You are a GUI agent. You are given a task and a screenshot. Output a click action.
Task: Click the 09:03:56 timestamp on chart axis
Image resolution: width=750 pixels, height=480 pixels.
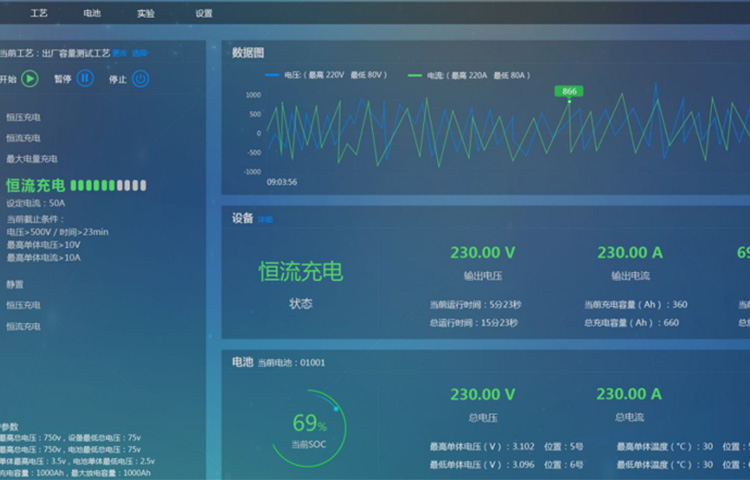point(281,182)
